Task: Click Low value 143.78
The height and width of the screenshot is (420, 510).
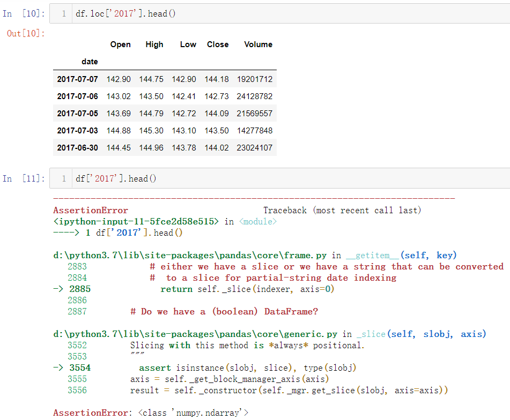Action: coord(184,148)
